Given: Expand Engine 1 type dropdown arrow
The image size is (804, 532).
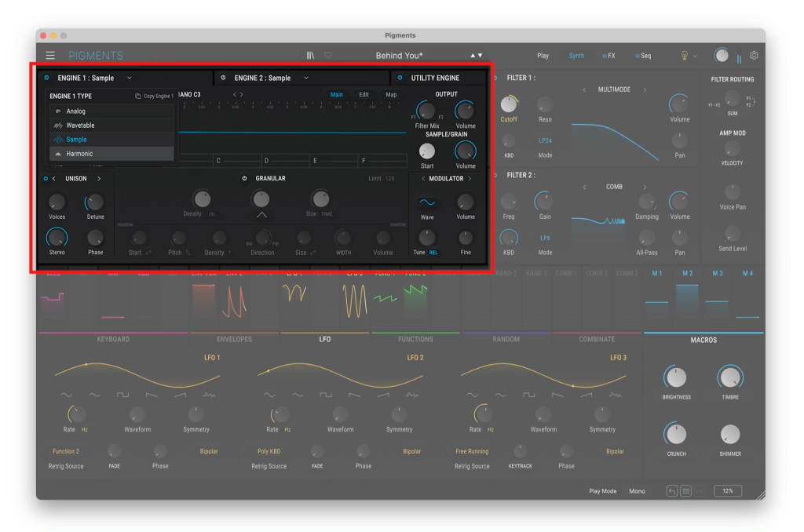Looking at the screenshot, I should tap(130, 78).
